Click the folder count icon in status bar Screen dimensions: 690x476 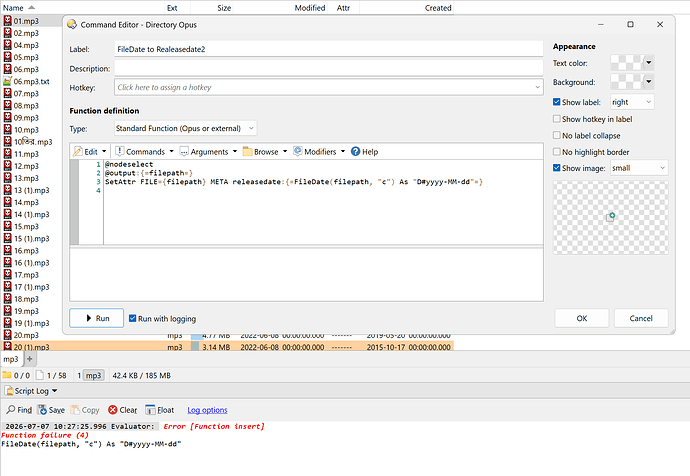click(7, 375)
